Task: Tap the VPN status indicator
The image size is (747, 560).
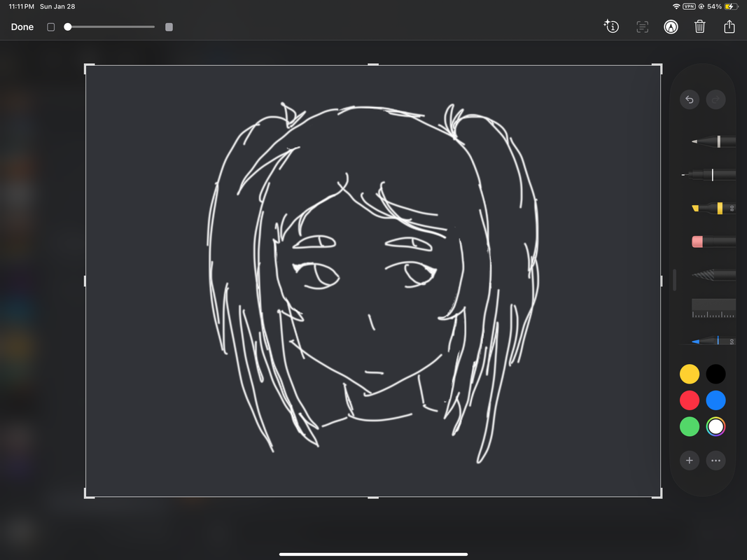Action: 689,7
